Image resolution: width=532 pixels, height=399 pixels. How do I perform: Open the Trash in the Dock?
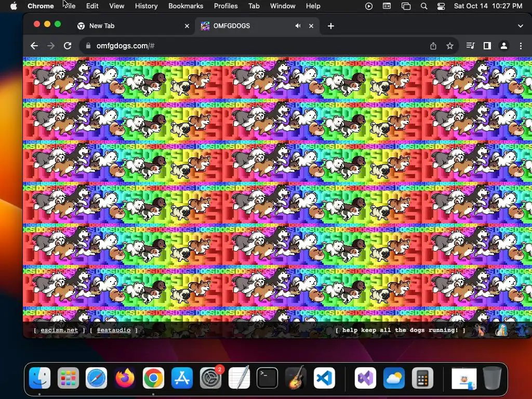pyautogui.click(x=493, y=378)
